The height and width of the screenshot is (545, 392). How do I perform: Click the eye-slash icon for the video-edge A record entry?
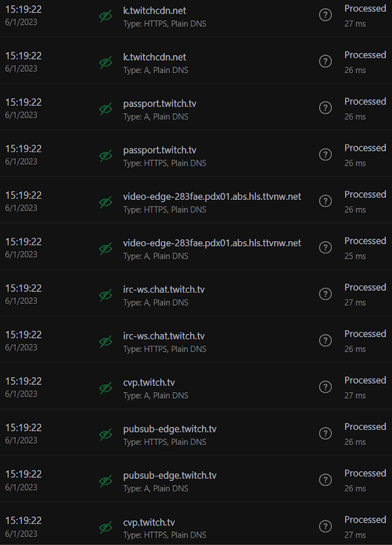[x=106, y=247]
